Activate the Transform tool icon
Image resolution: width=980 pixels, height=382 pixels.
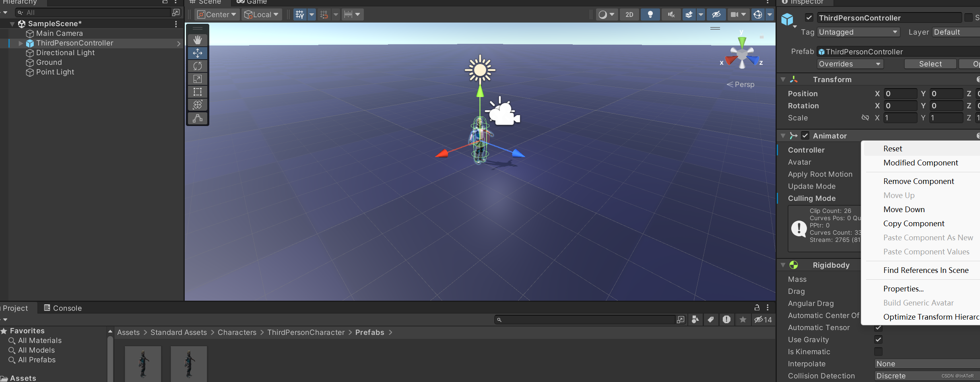pyautogui.click(x=197, y=105)
